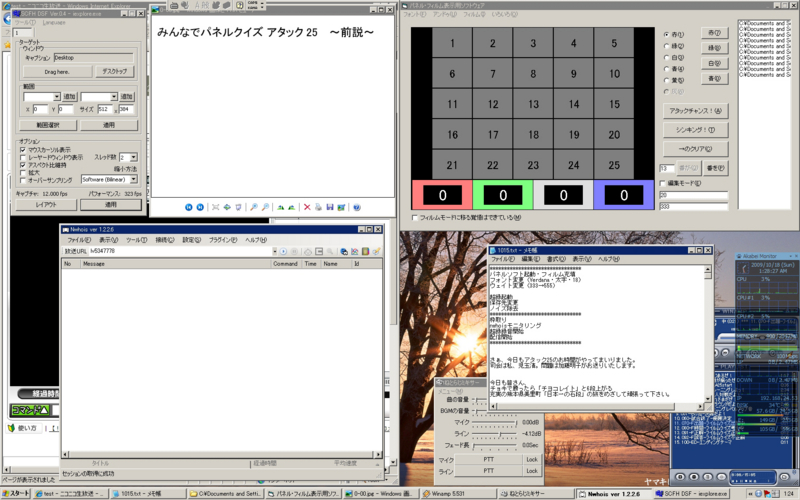The height and width of the screenshot is (500, 800).
Task: Open thread count dropdown in SCFH DSF
Action: [134, 158]
